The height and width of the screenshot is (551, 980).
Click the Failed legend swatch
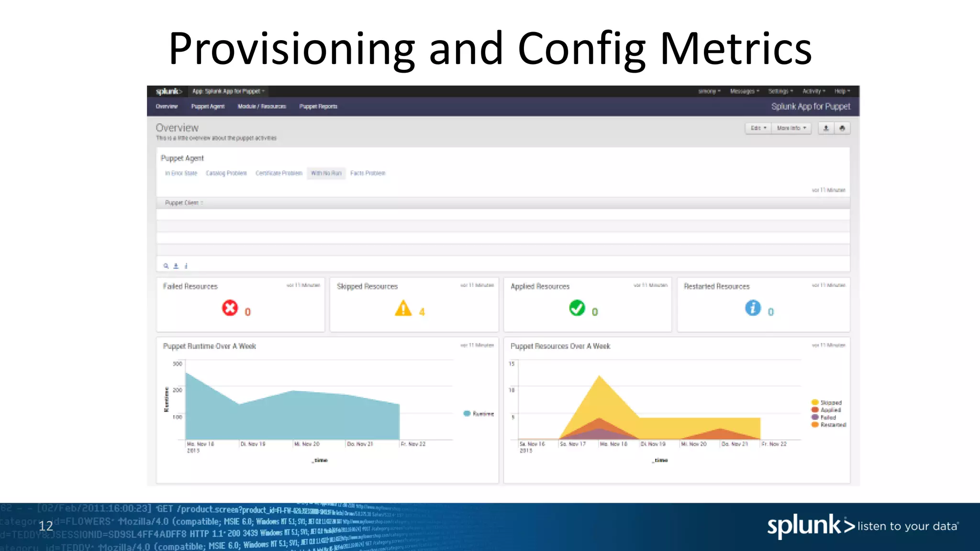coord(815,417)
